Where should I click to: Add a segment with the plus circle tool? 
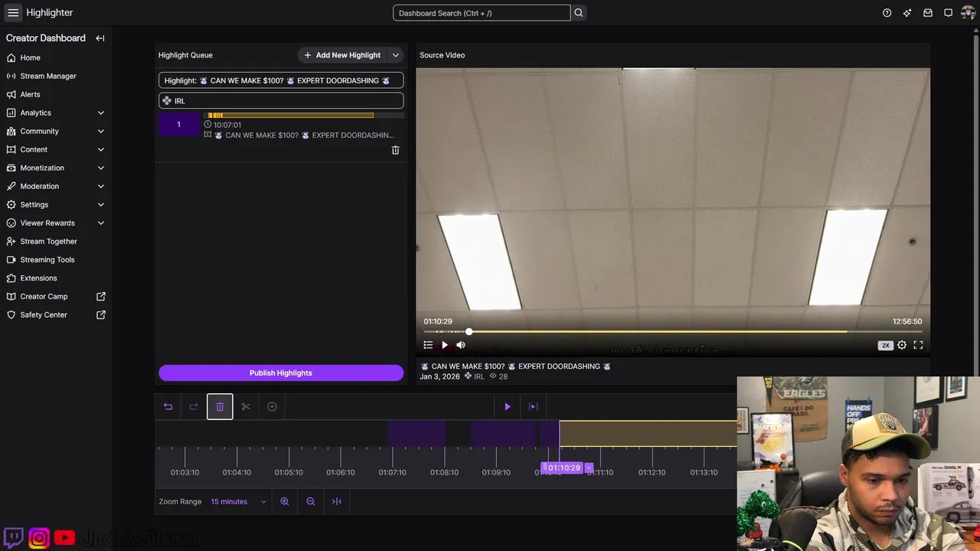[x=272, y=406]
